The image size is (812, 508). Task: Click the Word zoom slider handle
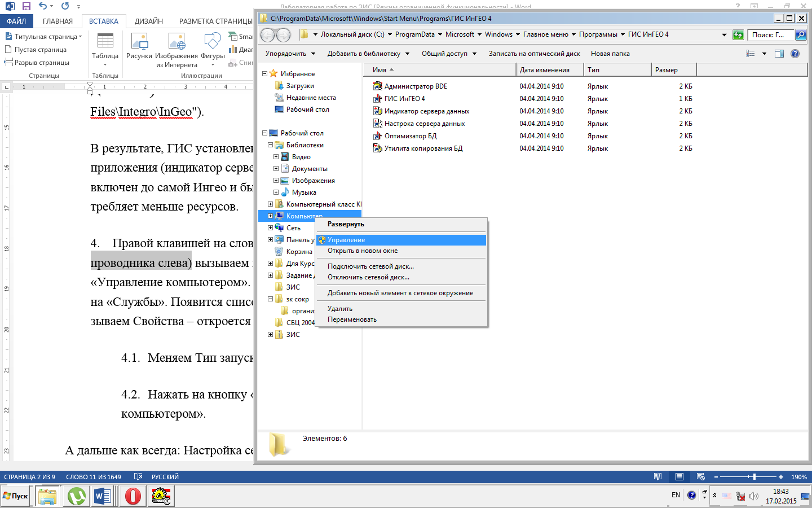754,477
